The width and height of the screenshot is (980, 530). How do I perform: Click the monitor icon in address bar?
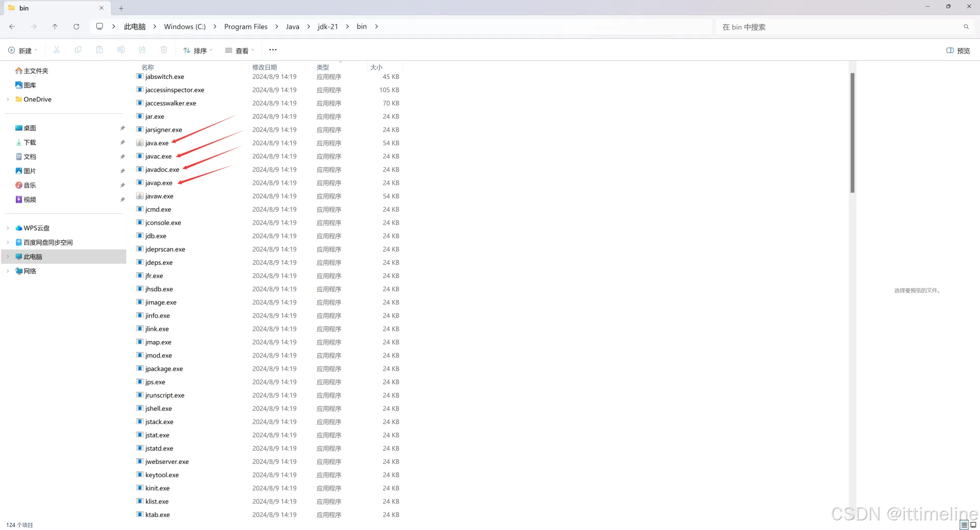99,26
